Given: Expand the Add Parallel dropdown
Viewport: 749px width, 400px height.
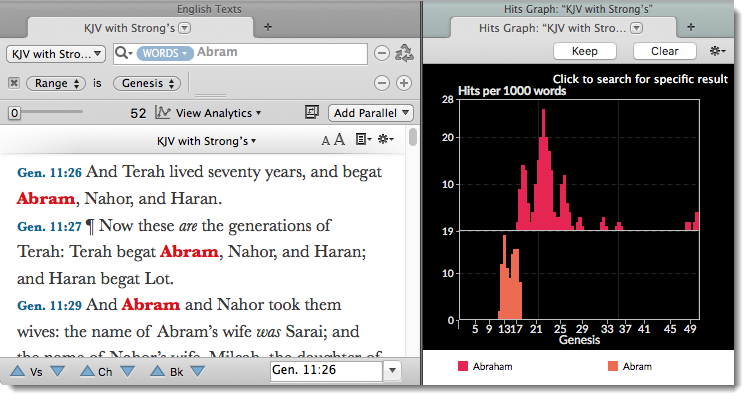Looking at the screenshot, I should 372,113.
